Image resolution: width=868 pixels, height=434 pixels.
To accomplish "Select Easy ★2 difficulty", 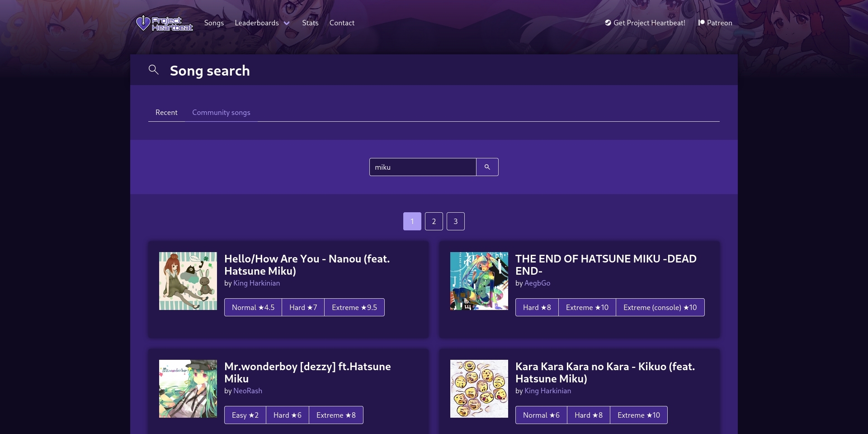I will coord(245,415).
